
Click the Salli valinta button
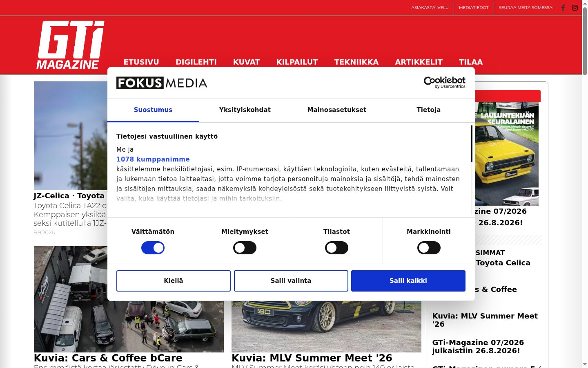(x=291, y=281)
